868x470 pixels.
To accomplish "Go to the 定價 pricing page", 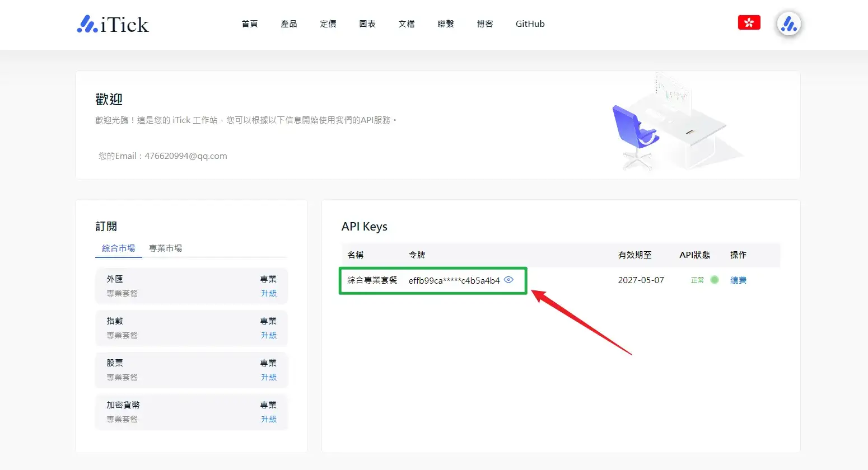I will click(328, 24).
